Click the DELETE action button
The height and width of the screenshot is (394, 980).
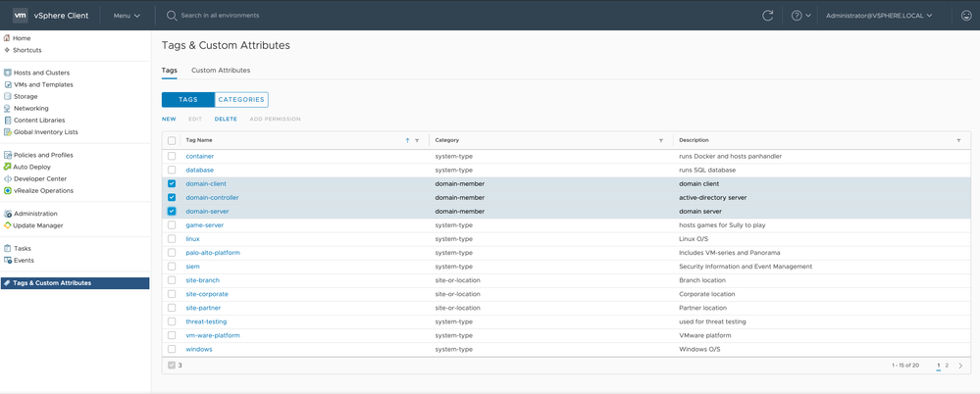point(226,119)
